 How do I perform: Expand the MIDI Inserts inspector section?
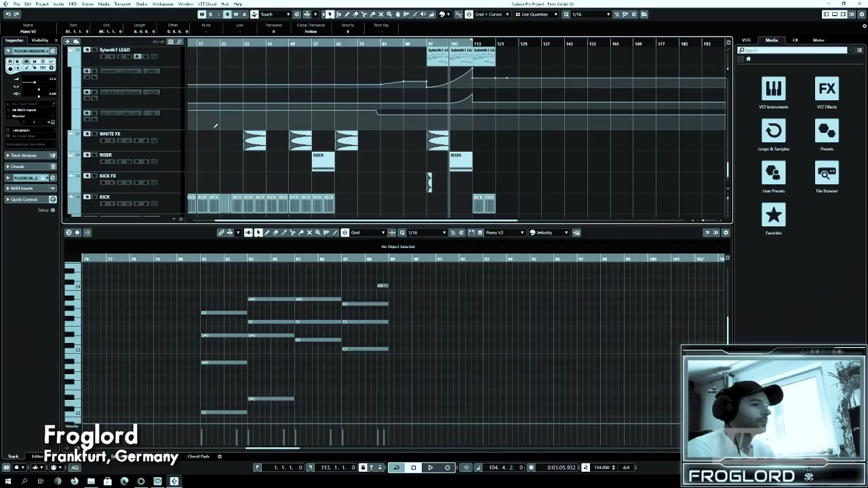click(x=31, y=188)
